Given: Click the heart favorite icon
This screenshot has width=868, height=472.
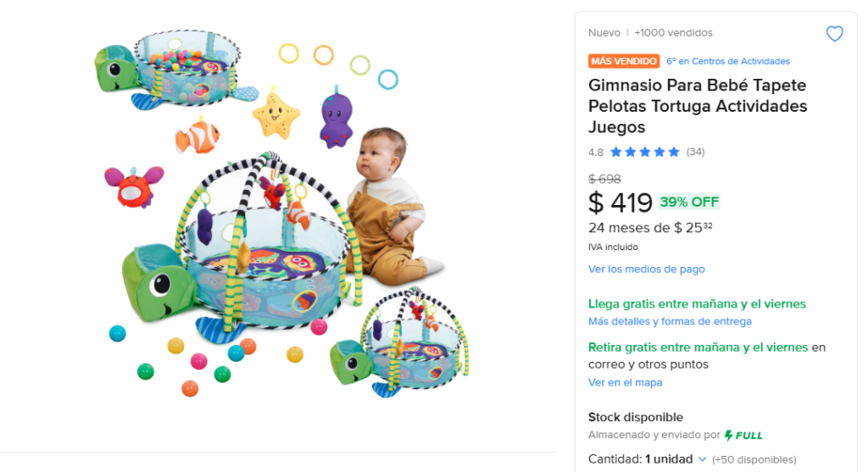Looking at the screenshot, I should tap(834, 34).
